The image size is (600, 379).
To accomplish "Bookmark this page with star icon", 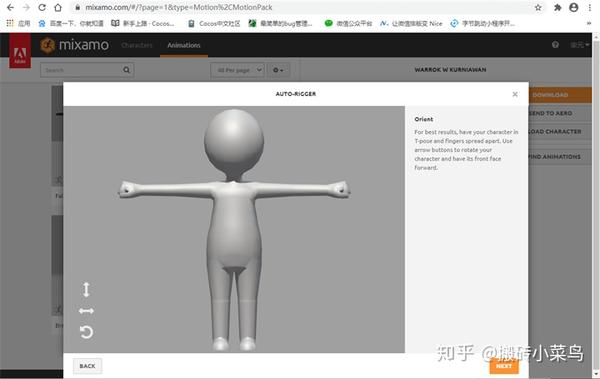I will click(x=538, y=7).
